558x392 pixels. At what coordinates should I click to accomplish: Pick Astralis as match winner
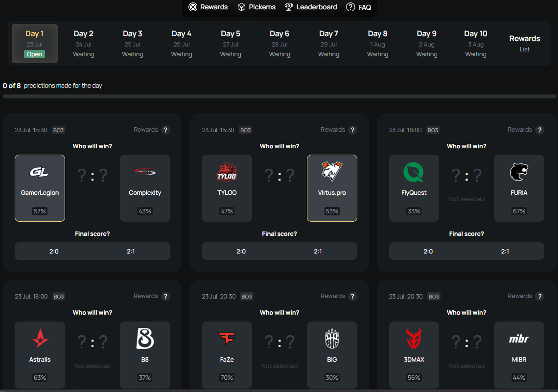tap(40, 355)
